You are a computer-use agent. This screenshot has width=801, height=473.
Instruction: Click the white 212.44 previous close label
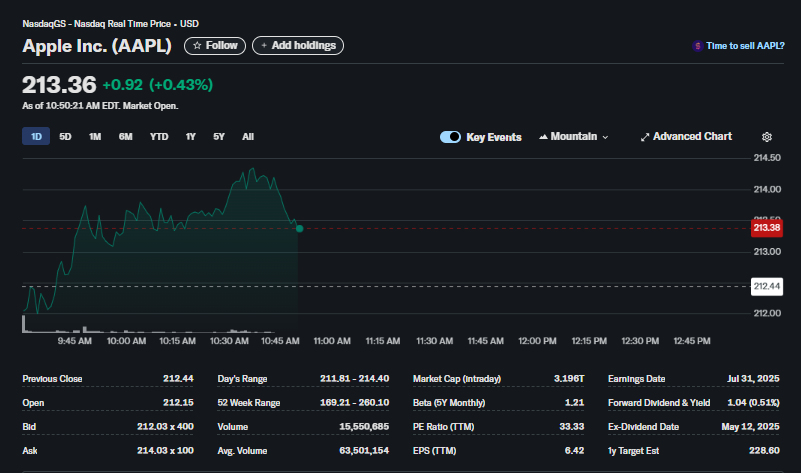(767, 286)
